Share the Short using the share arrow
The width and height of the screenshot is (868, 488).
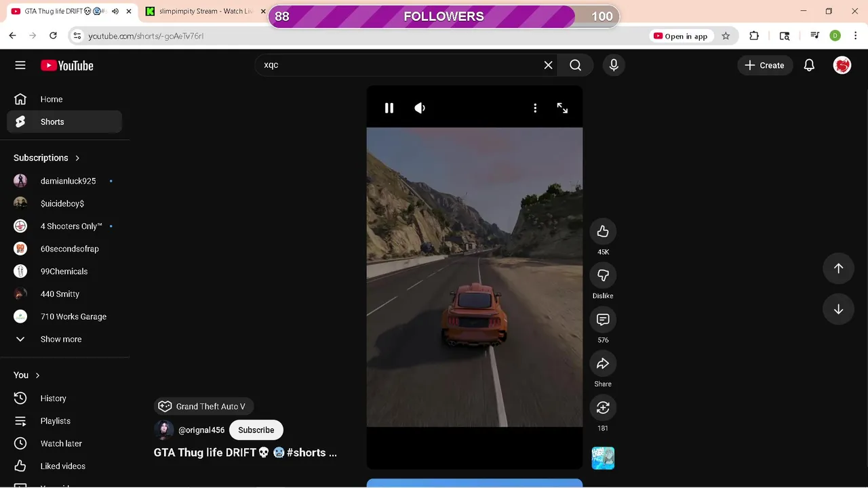[x=603, y=364]
